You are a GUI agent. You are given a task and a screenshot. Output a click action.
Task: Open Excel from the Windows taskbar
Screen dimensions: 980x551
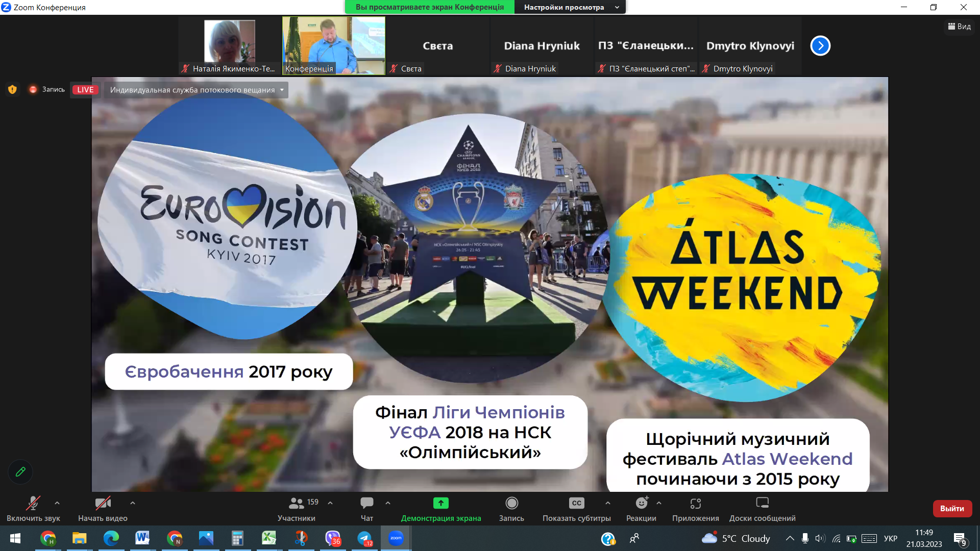coord(269,538)
